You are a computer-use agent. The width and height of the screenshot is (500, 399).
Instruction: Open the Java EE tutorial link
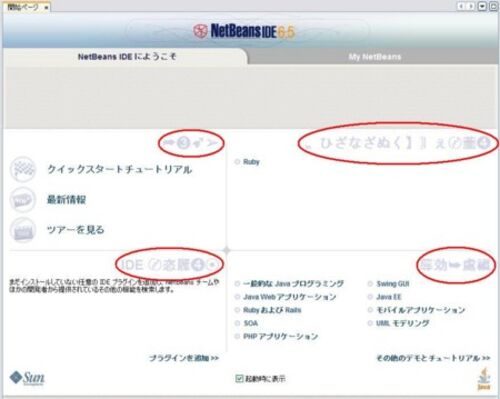[389, 297]
